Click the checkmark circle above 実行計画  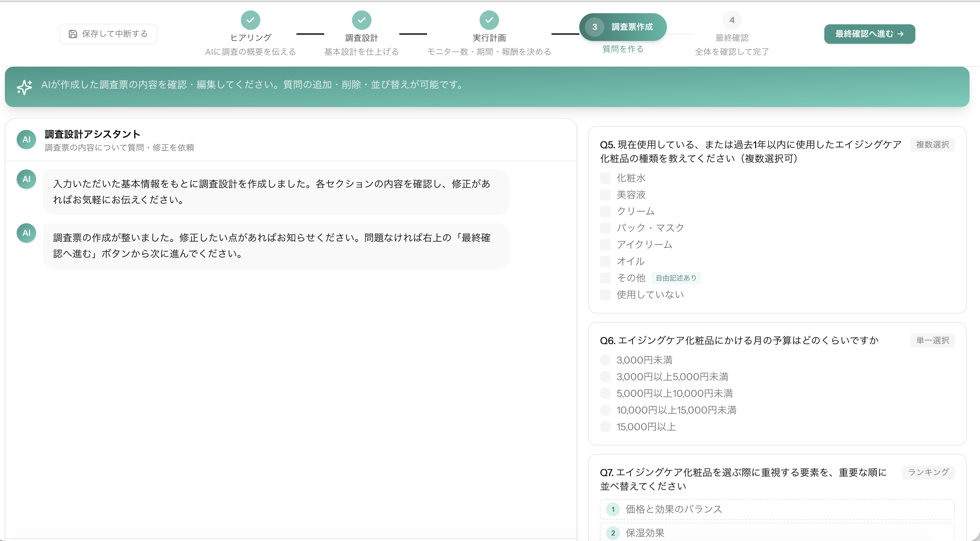point(489,20)
